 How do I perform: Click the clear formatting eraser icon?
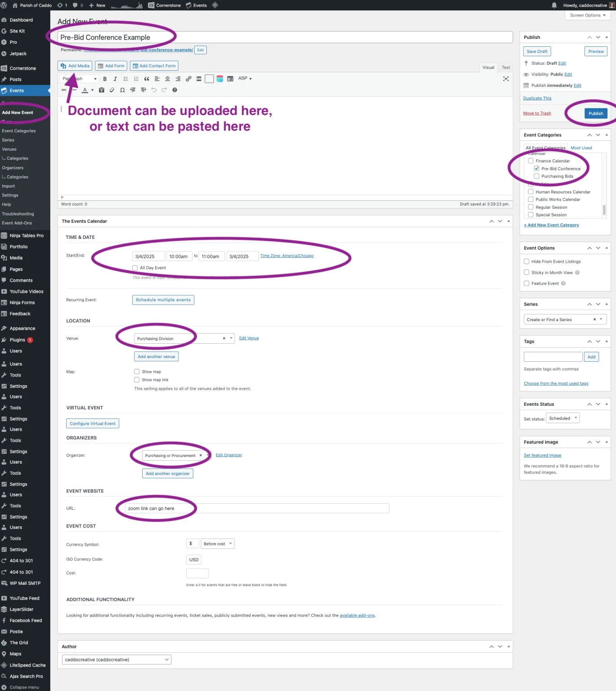(x=112, y=90)
